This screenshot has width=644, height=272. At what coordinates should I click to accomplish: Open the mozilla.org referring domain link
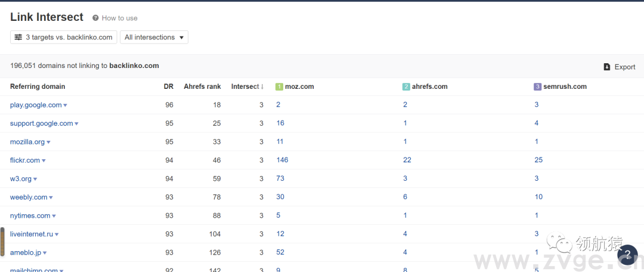click(27, 142)
